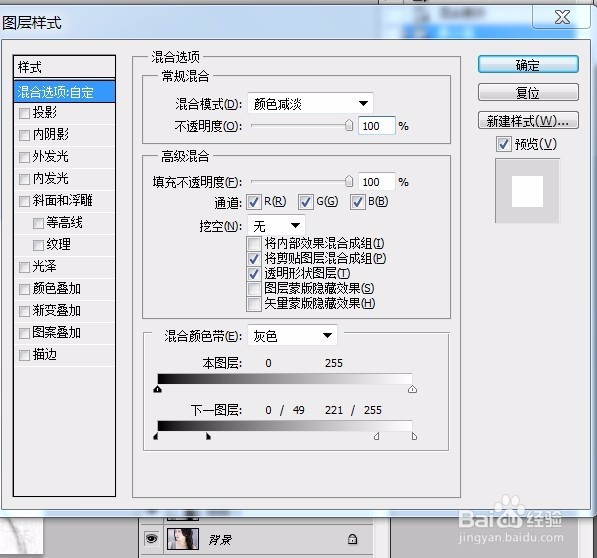
Task: Click the 本图层 black slider triangle
Action: tap(158, 389)
